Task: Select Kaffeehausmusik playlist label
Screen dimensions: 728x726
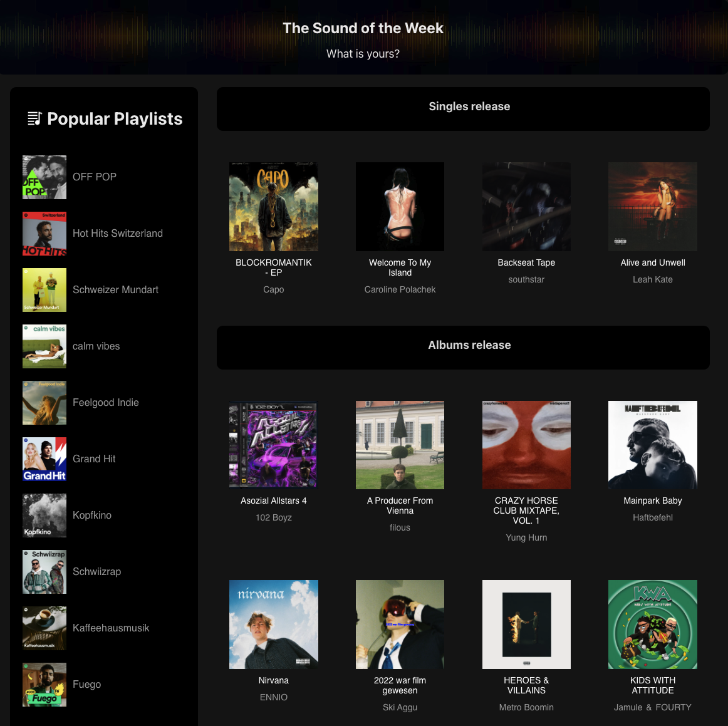Action: click(x=111, y=628)
